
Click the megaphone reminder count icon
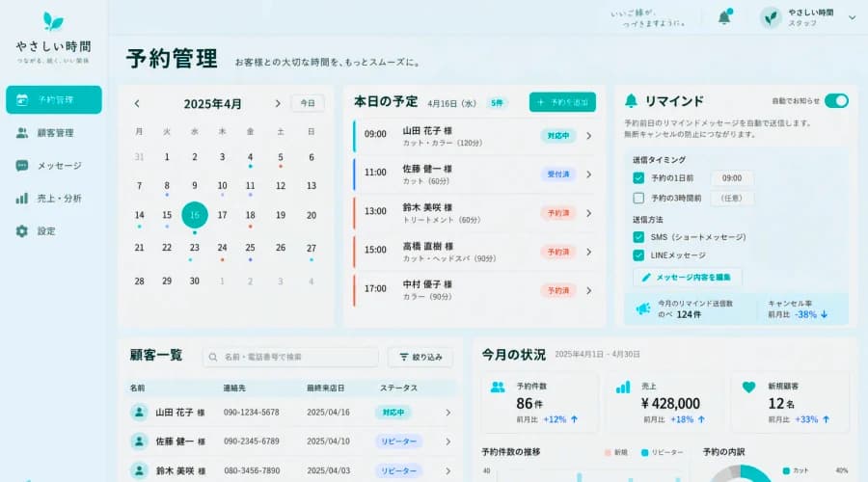point(642,308)
